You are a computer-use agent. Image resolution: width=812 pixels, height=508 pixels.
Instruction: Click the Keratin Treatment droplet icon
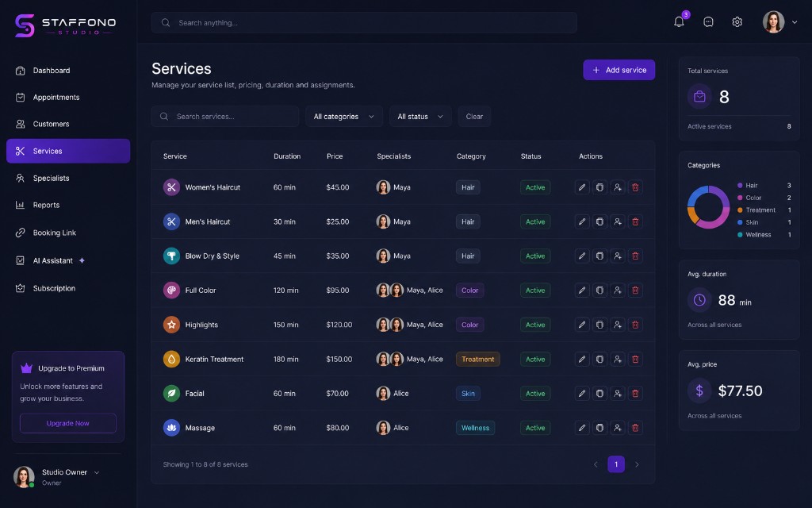click(x=171, y=359)
